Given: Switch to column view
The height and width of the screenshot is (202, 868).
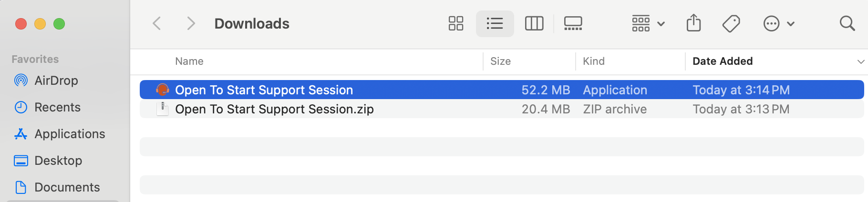Looking at the screenshot, I should pyautogui.click(x=534, y=23).
